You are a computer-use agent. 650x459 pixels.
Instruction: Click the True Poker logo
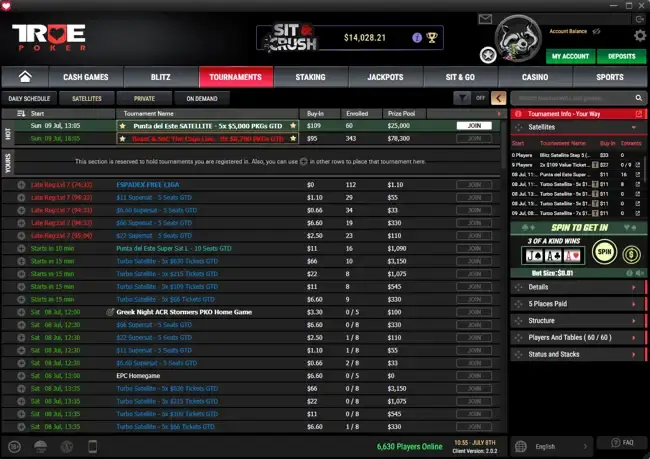(x=49, y=37)
